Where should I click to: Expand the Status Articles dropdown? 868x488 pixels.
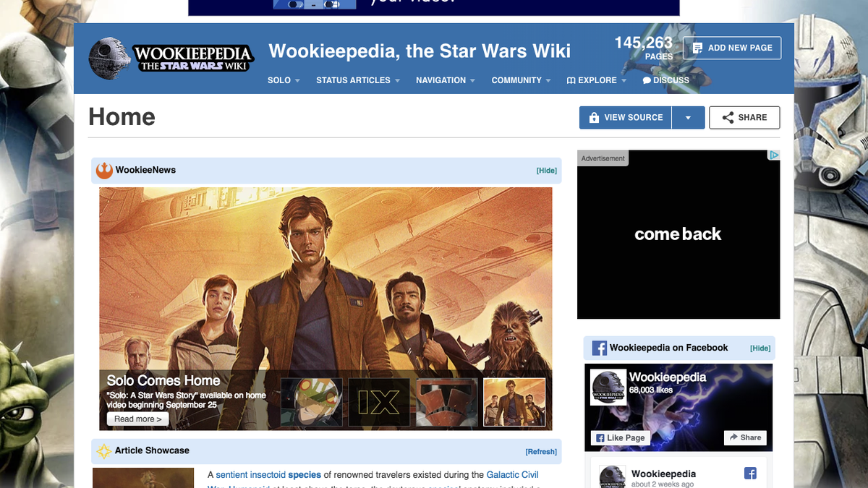point(358,80)
